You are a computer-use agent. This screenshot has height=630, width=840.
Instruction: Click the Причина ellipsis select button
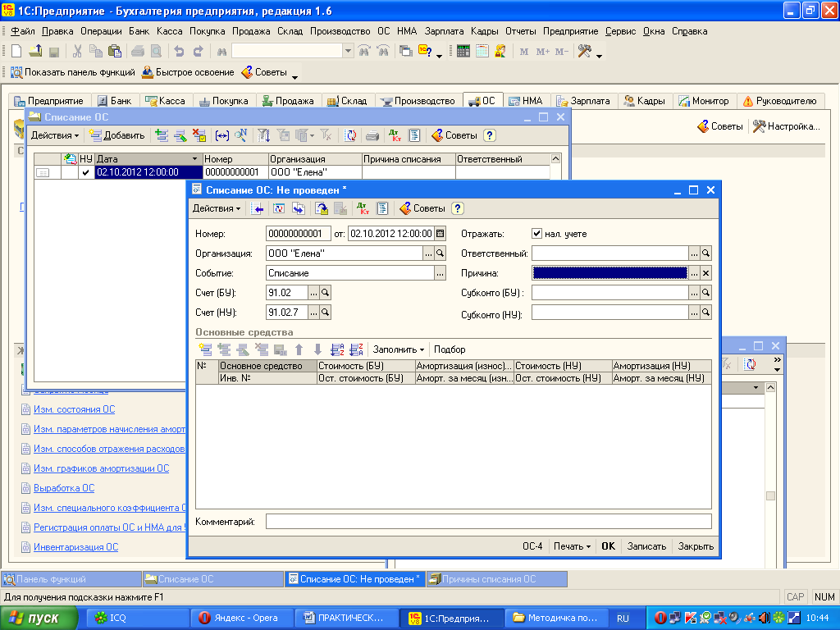[694, 273]
